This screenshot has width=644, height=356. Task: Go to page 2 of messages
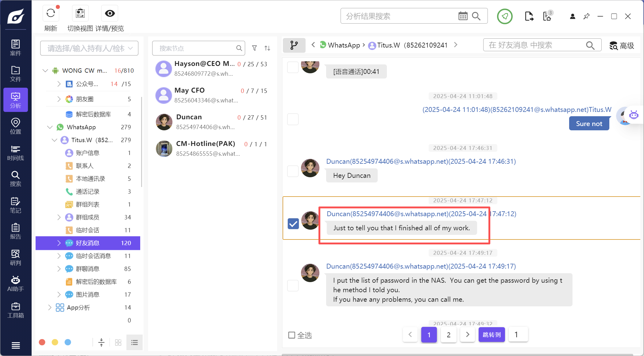448,335
